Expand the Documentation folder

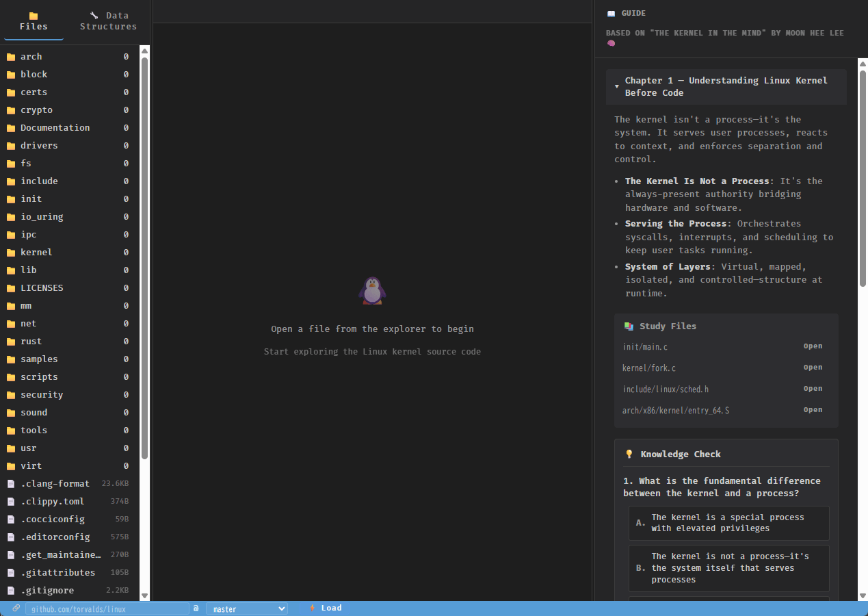click(x=55, y=128)
